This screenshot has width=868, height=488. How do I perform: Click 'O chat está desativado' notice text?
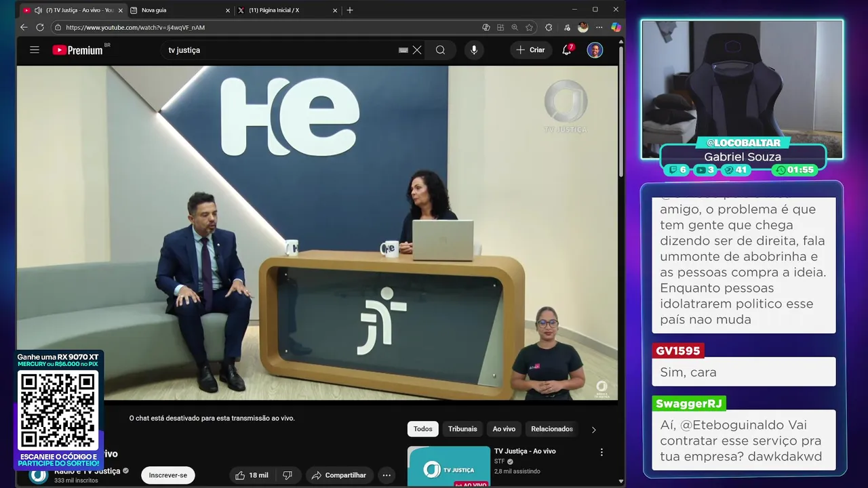[212, 418]
